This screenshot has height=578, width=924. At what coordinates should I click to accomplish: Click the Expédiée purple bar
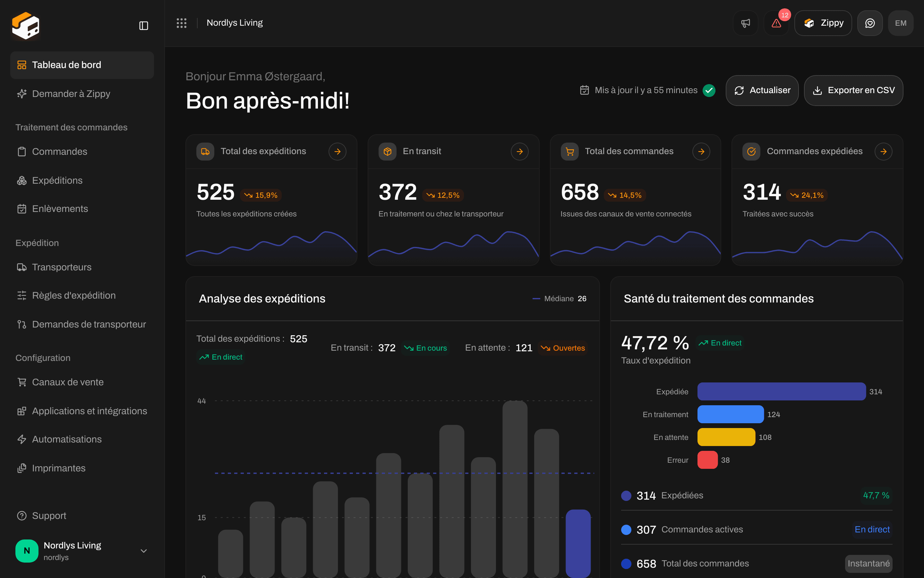click(x=782, y=391)
